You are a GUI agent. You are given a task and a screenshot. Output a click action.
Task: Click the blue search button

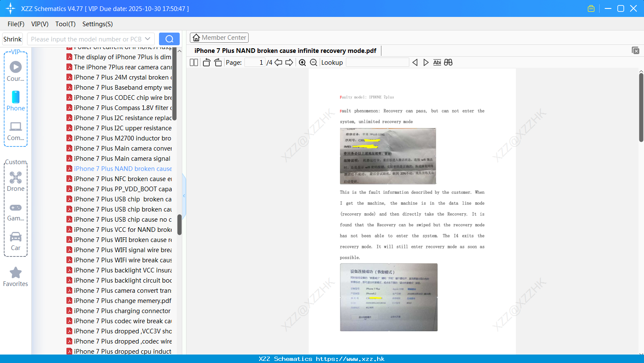pos(169,39)
